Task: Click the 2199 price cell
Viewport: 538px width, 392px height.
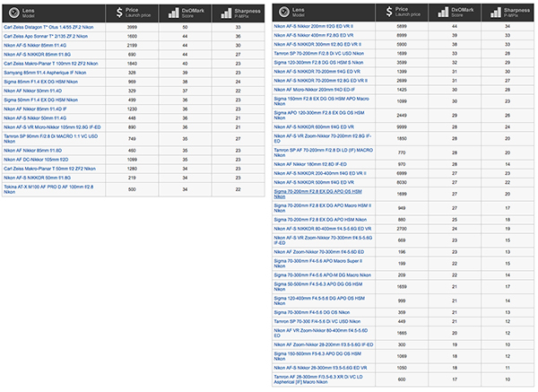Action: pos(132,46)
